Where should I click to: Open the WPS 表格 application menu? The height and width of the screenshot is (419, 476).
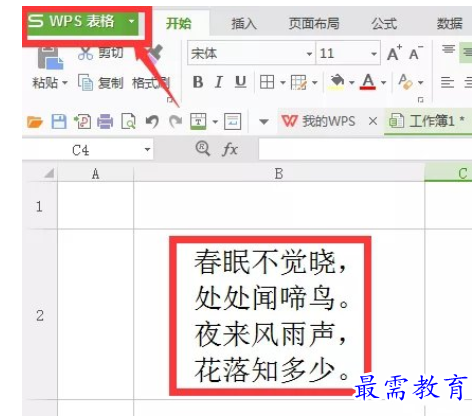point(83,22)
